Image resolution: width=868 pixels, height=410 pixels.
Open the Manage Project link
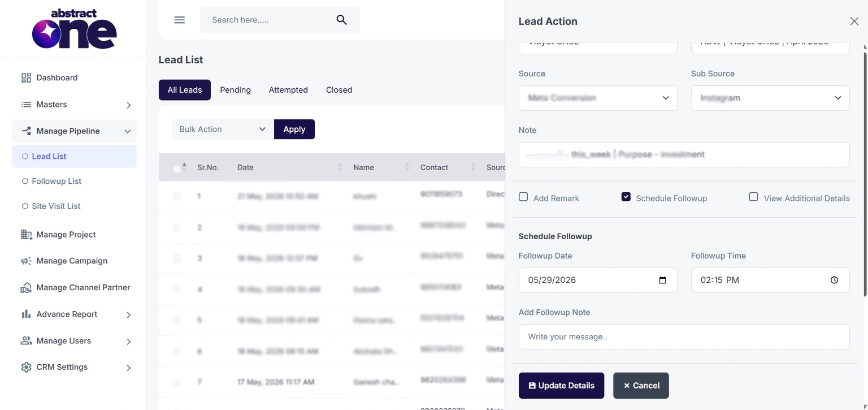66,234
